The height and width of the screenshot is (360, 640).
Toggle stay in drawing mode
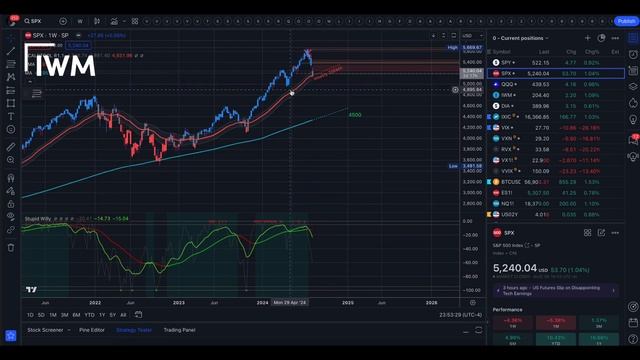[x=11, y=191]
